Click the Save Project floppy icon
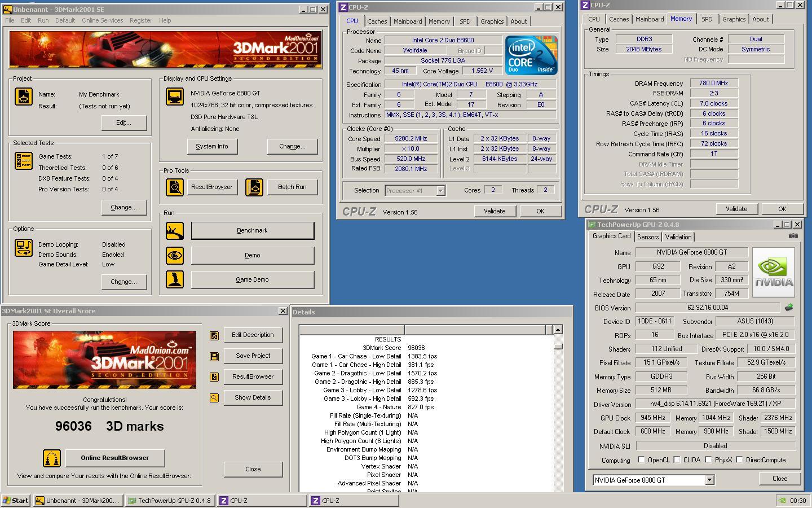Viewport: 812px width, 508px height. [214, 356]
